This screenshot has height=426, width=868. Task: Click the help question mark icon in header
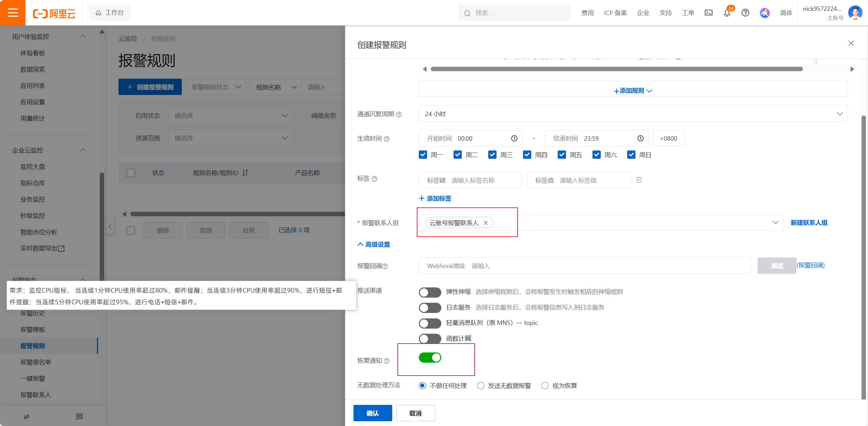[745, 13]
